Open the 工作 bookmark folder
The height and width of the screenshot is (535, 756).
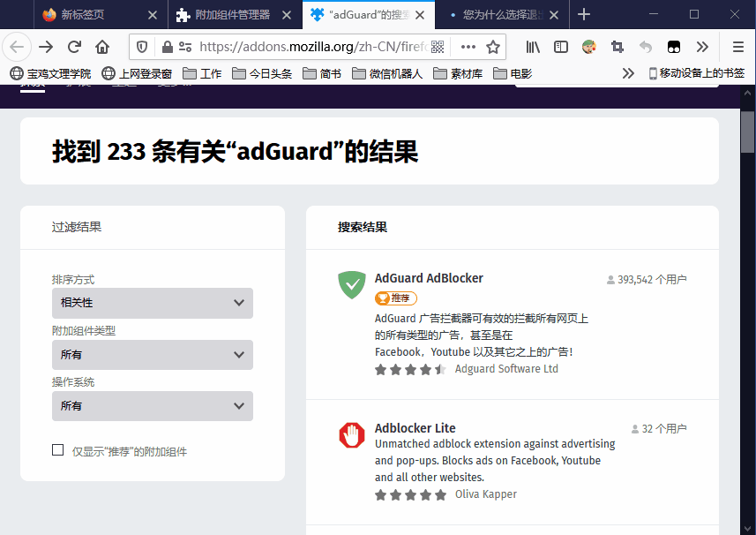(202, 73)
